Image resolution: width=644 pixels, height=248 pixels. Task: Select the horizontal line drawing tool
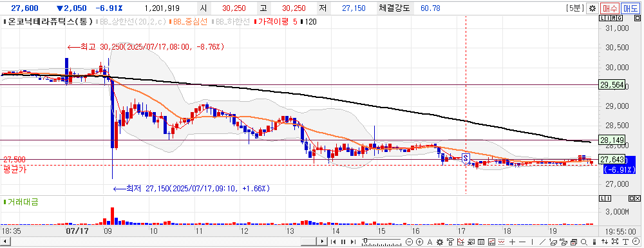pyautogui.click(x=522, y=242)
